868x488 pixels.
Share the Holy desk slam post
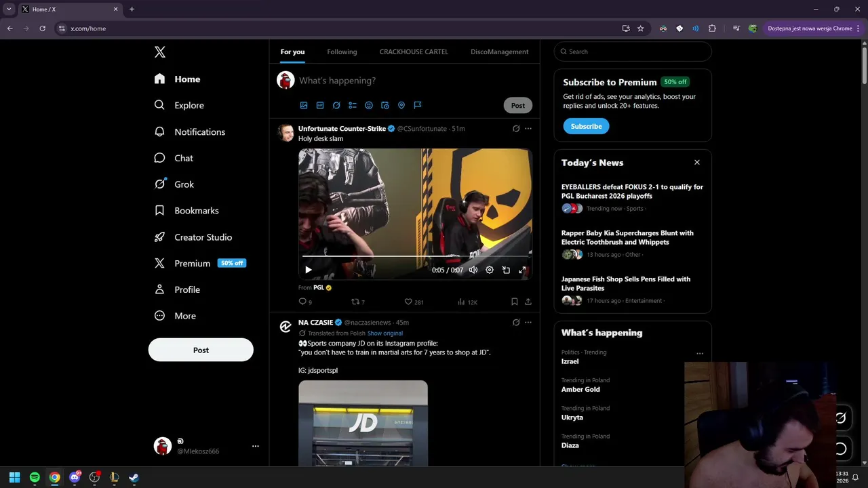pos(528,302)
